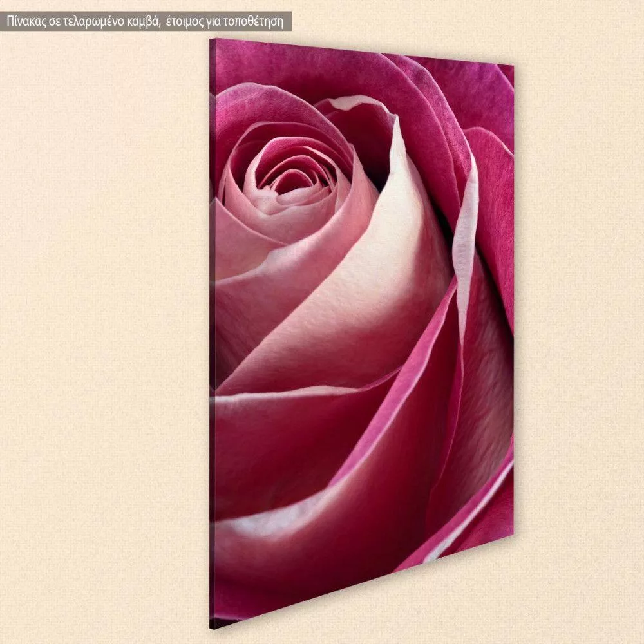
Task: Open the rose canvas print image
Action: click(x=362, y=322)
